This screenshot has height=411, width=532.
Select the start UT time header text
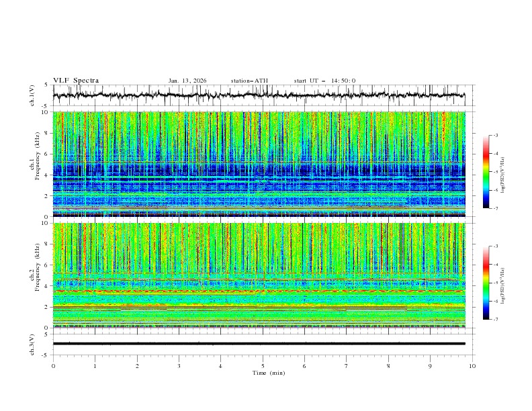324,81
